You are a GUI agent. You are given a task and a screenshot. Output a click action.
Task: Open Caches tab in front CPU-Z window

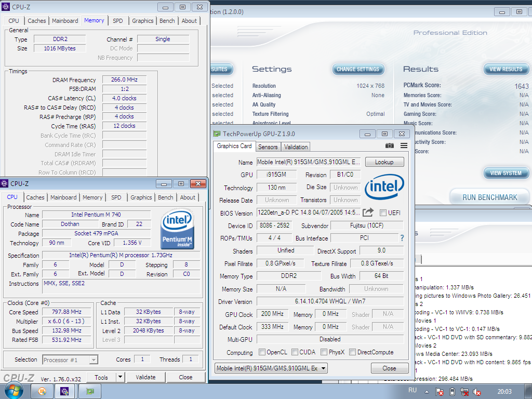click(35, 197)
